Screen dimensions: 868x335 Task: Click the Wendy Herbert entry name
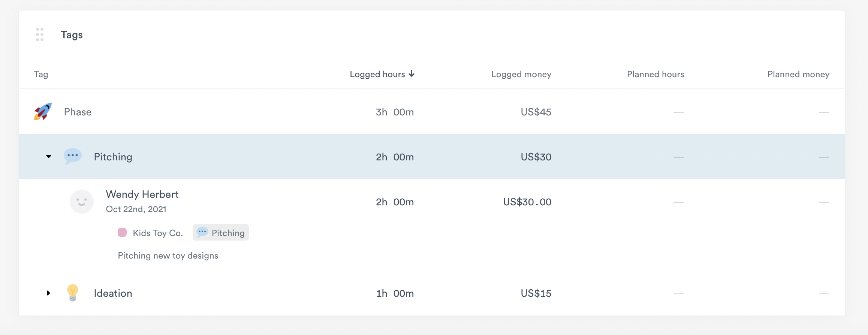pos(142,194)
